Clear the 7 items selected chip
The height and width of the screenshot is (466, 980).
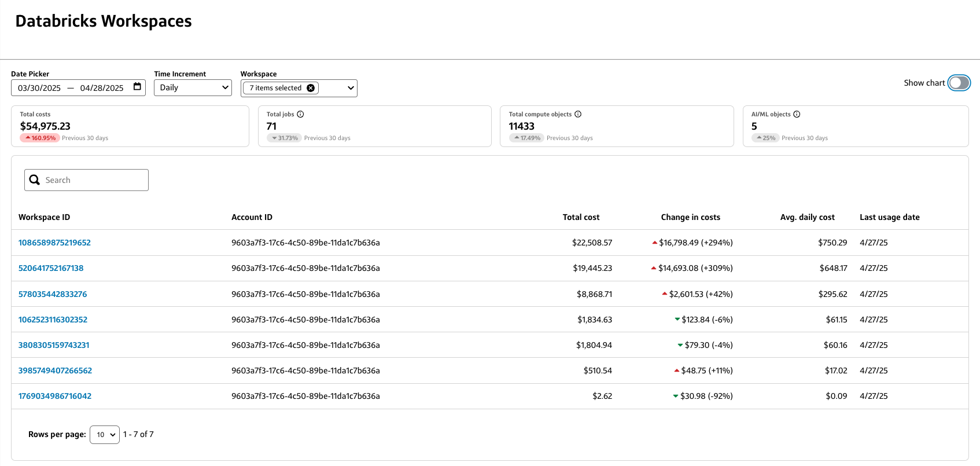(311, 88)
